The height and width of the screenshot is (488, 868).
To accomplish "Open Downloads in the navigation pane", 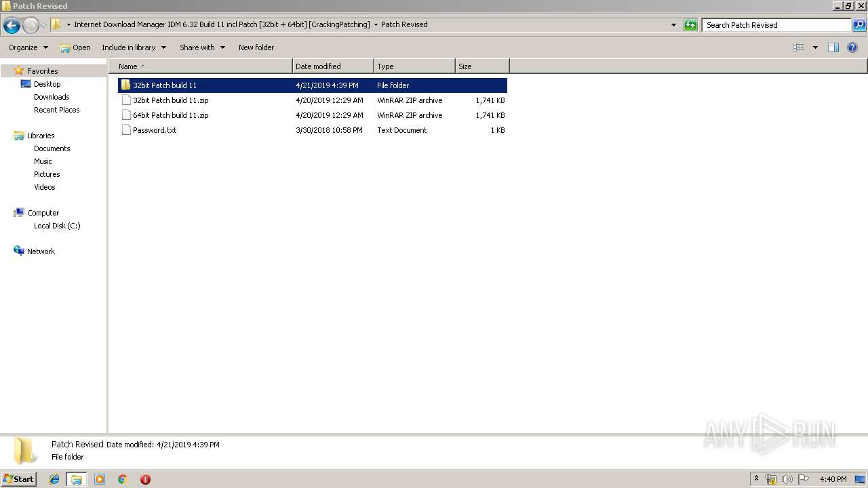I will click(x=52, y=97).
